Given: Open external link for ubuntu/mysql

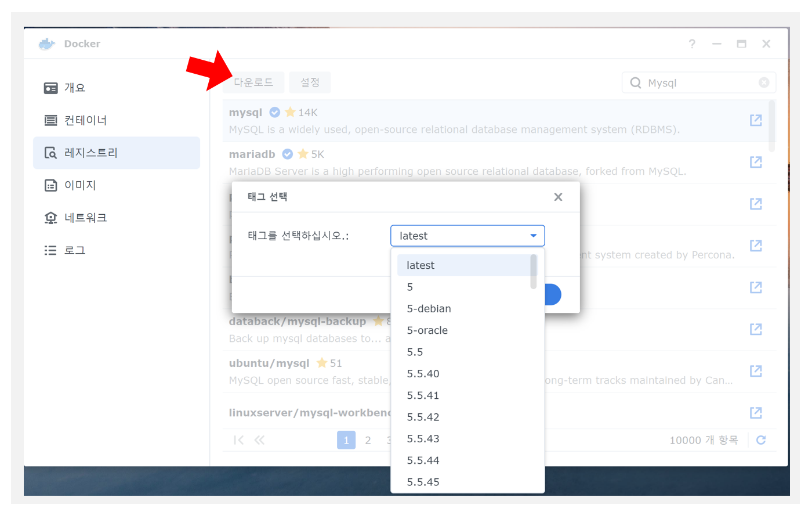Looking at the screenshot, I should 756,371.
